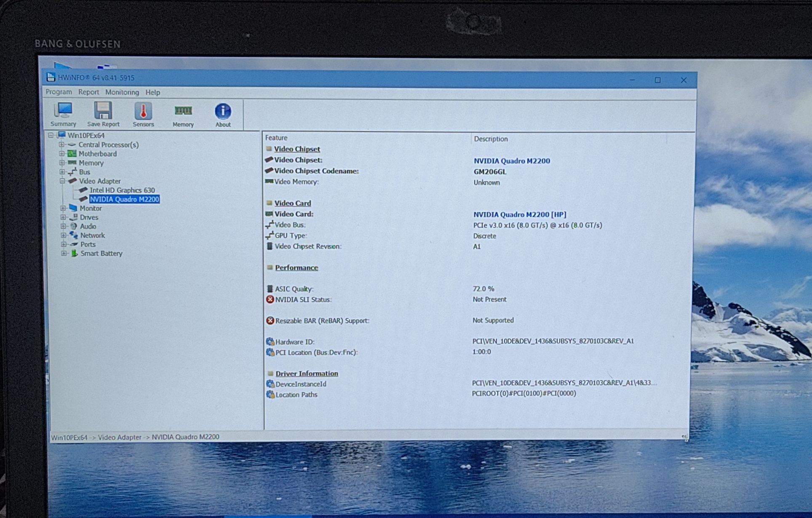Click the Video Adapter card icon

coord(73,181)
